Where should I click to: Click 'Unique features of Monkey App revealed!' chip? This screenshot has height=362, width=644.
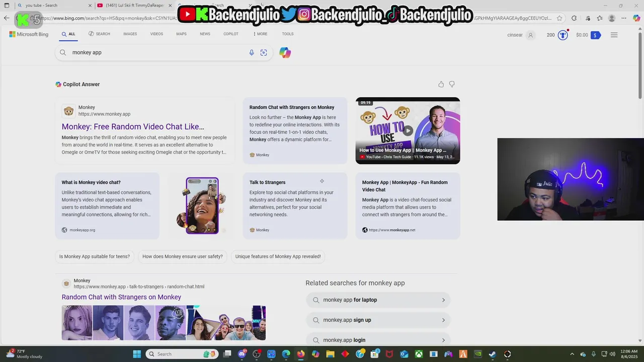point(278,256)
